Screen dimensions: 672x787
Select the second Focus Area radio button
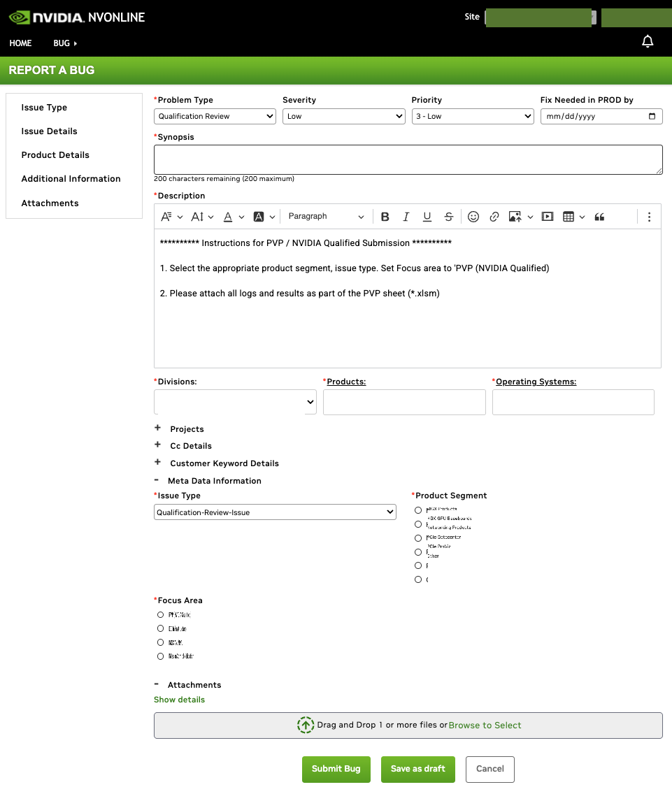click(160, 628)
